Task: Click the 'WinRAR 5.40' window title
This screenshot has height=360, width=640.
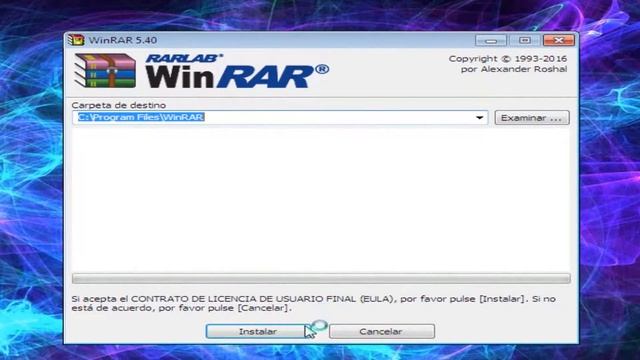Action: [123, 40]
